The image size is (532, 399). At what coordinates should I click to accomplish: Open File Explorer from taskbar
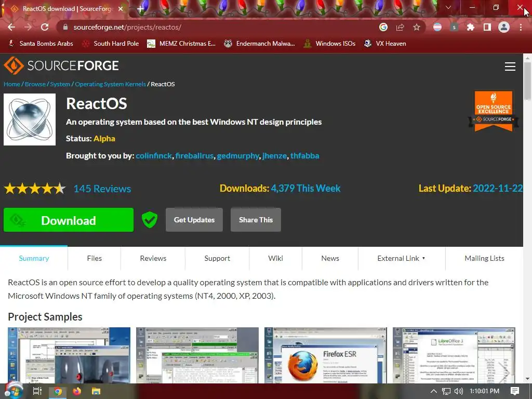tap(96, 391)
